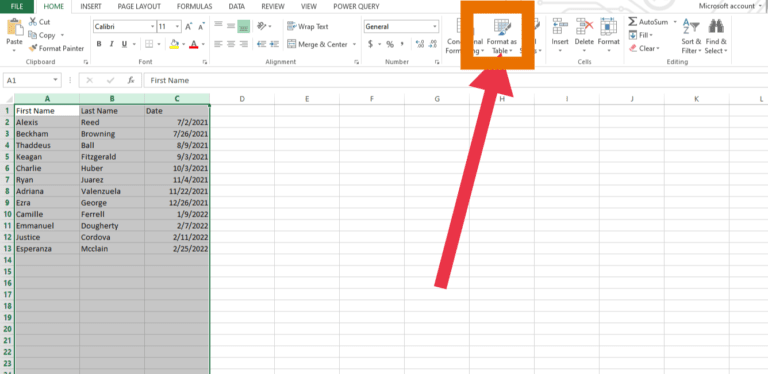Select cell with date 11/22/2021
The width and height of the screenshot is (768, 374).
177,191
